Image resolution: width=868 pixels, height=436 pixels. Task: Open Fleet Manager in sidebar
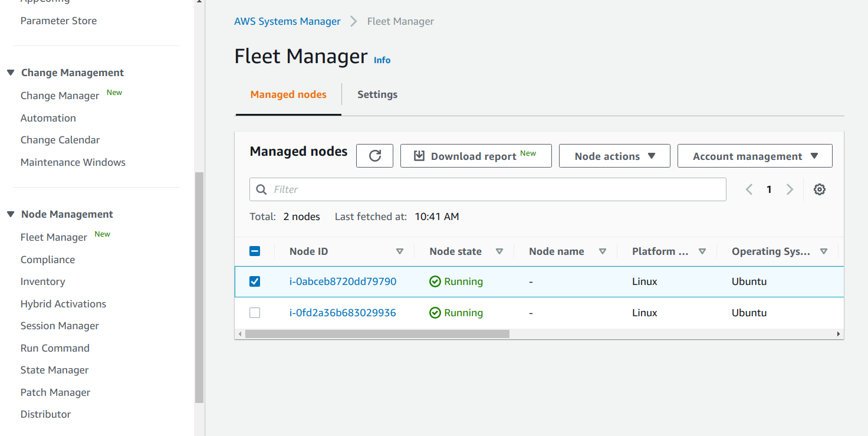[54, 237]
